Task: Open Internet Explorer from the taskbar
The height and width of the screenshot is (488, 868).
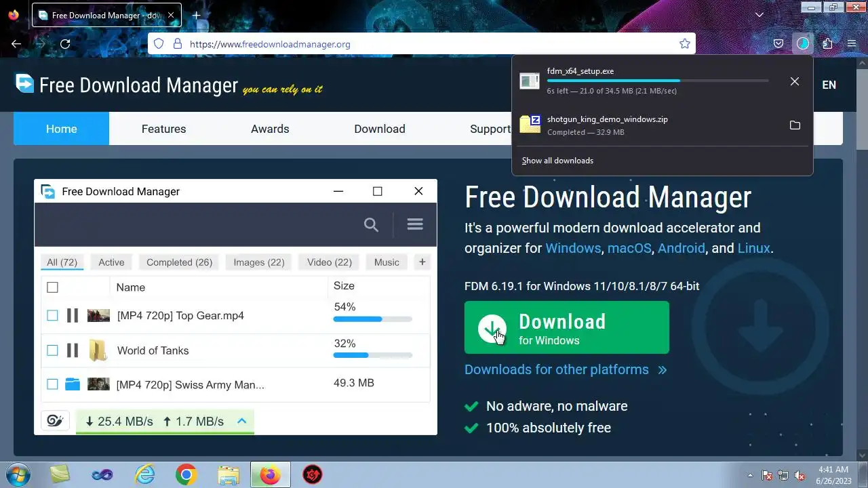Action: point(144,474)
